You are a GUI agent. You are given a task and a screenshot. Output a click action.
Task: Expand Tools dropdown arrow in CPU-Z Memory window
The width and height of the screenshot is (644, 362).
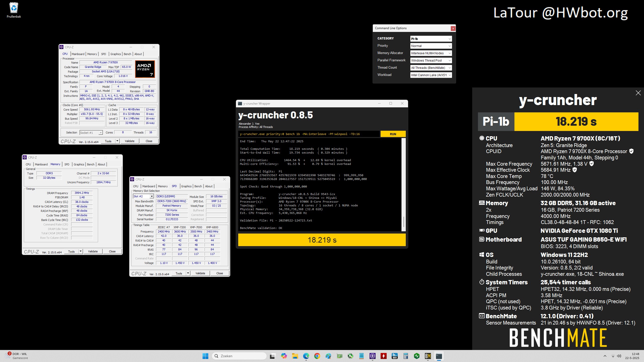tap(80, 251)
